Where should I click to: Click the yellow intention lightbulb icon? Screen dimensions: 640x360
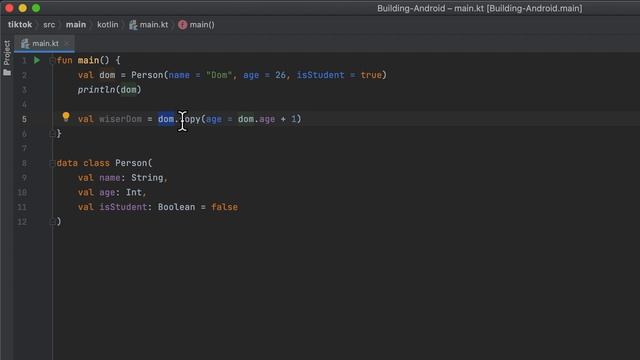click(x=66, y=117)
